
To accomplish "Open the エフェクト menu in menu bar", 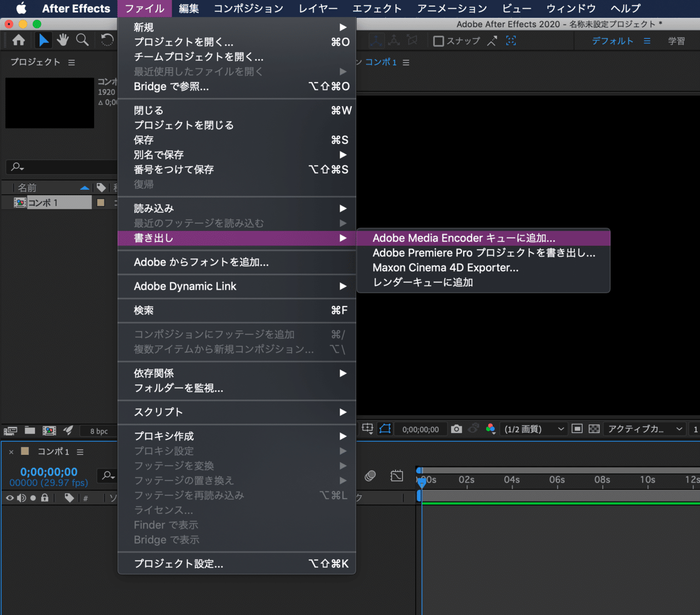I will tap(377, 8).
